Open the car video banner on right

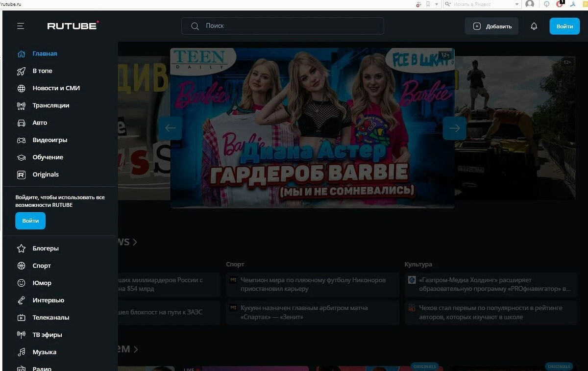[515, 128]
